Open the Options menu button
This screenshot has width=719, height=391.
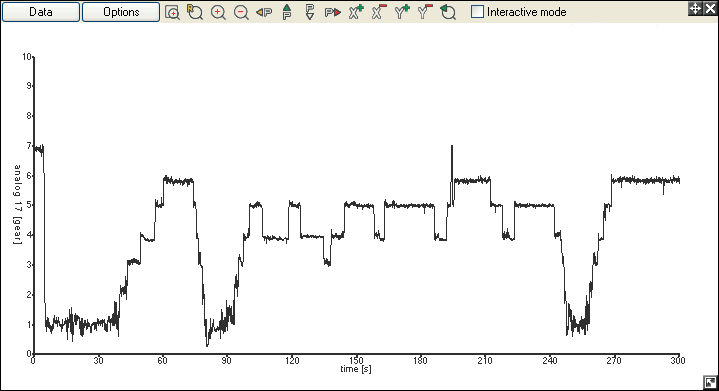[121, 12]
